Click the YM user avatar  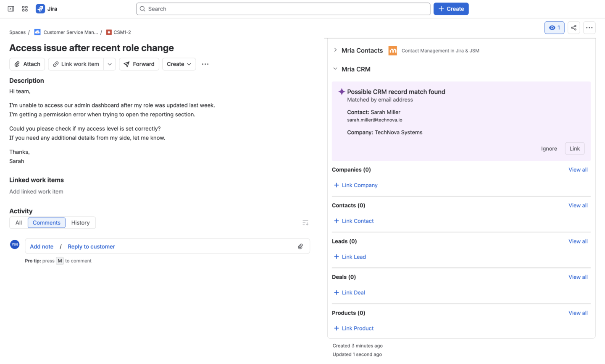15,244
